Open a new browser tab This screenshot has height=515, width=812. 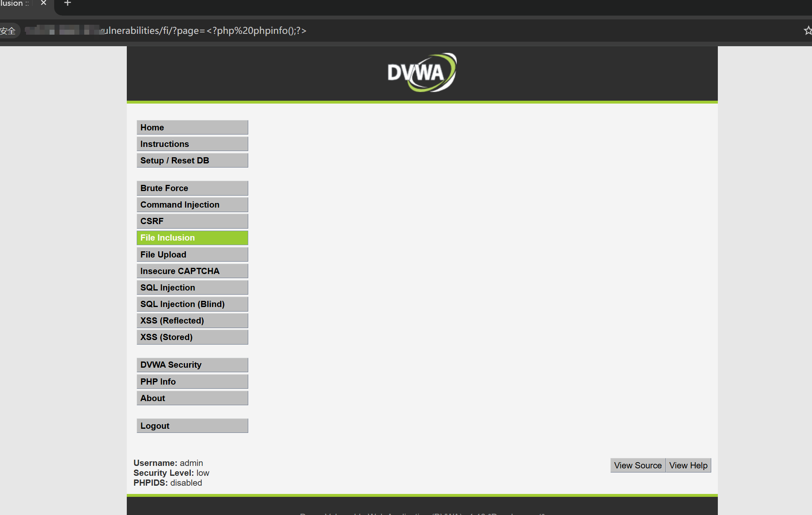(68, 3)
